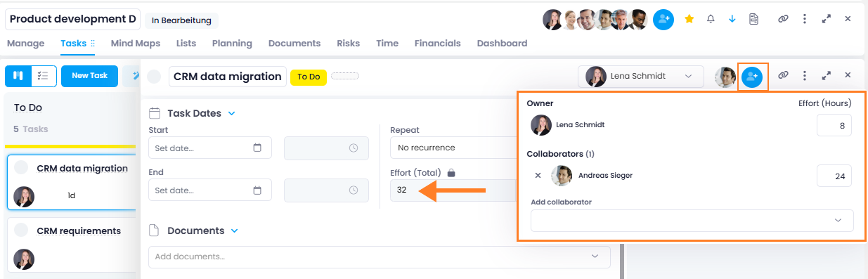Change the To Do status badge

coord(309,77)
